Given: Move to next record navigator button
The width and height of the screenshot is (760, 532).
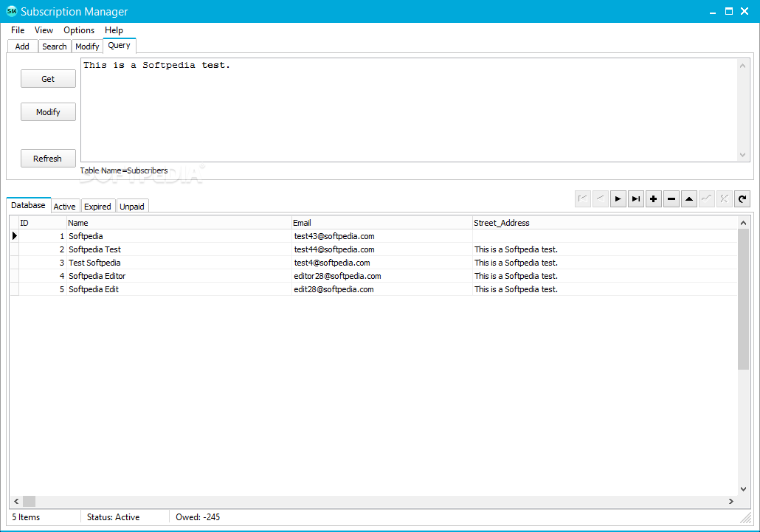Looking at the screenshot, I should 618,198.
